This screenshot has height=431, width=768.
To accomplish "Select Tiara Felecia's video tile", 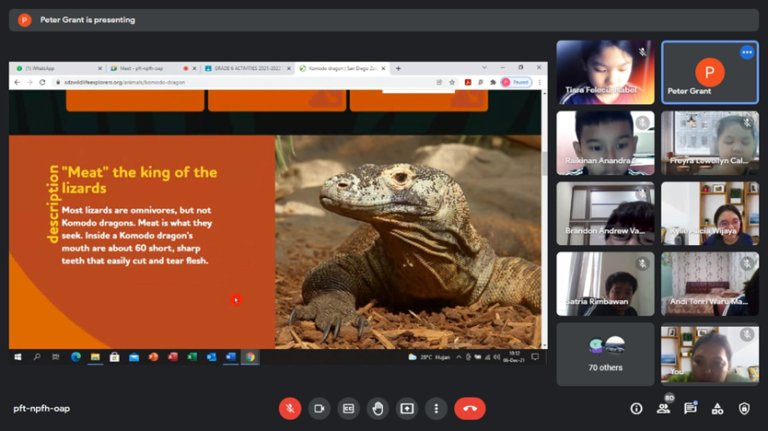I will coord(605,71).
